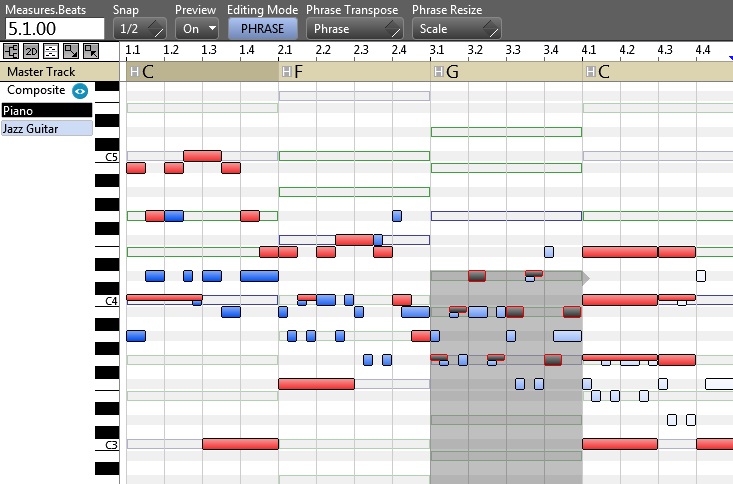The height and width of the screenshot is (484, 733).
Task: Toggle the PHRASE editing mode button
Action: [x=262, y=29]
